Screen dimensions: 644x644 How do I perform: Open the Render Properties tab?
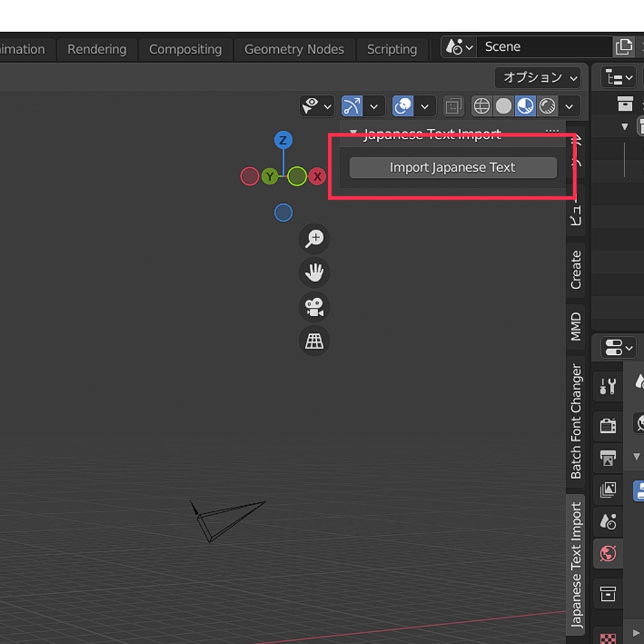[608, 426]
